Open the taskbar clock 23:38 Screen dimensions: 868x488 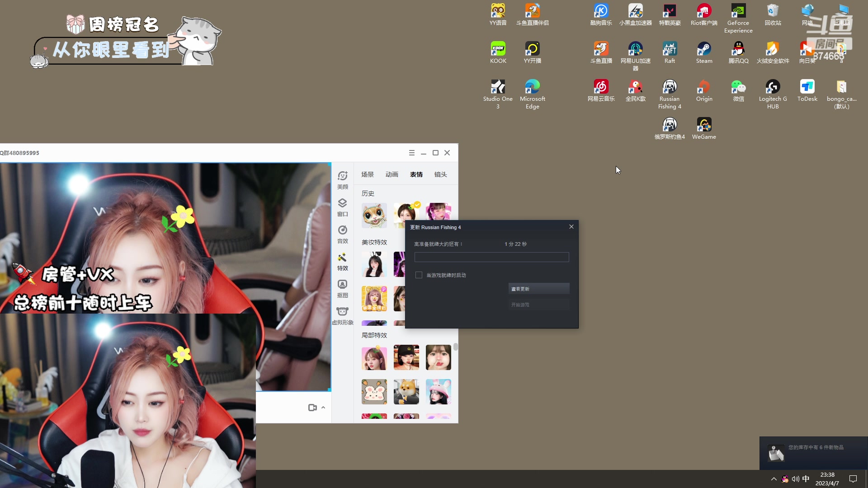827,479
